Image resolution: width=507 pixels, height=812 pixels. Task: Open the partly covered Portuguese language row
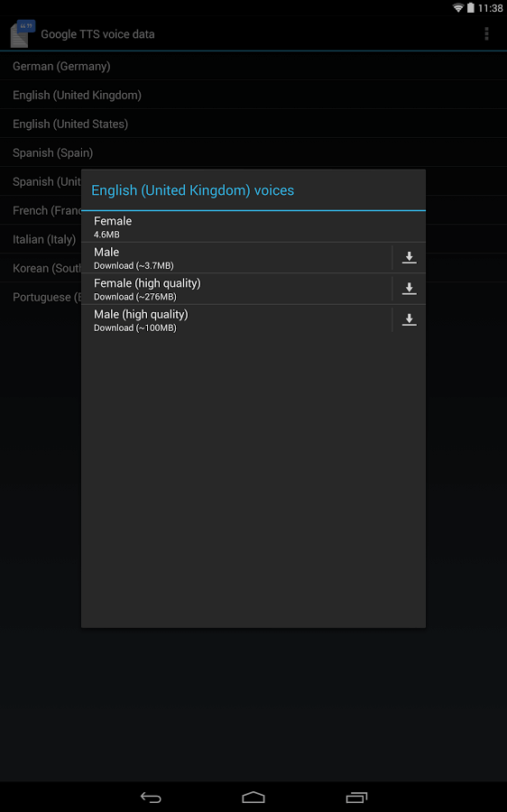(41, 297)
